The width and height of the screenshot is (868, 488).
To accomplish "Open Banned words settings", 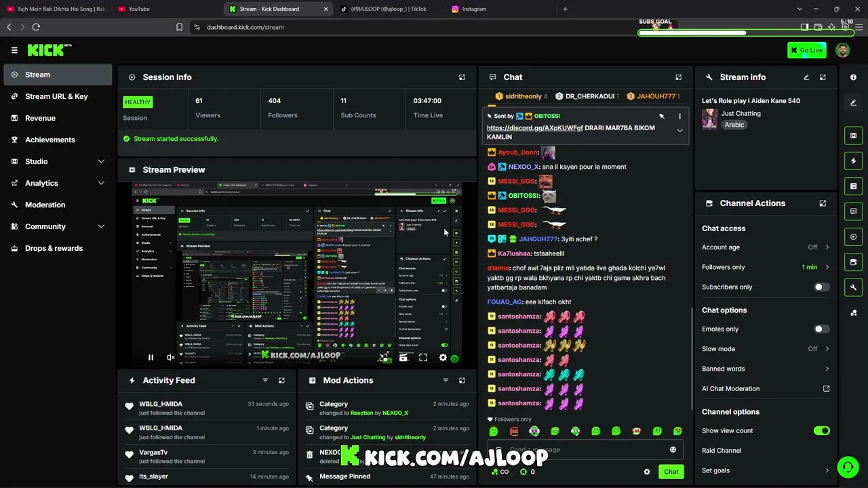I will click(766, 369).
